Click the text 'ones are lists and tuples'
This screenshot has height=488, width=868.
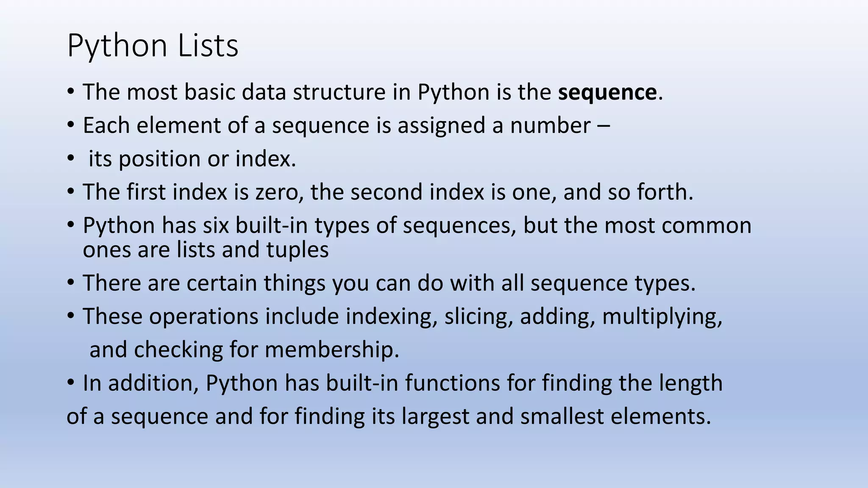(206, 250)
